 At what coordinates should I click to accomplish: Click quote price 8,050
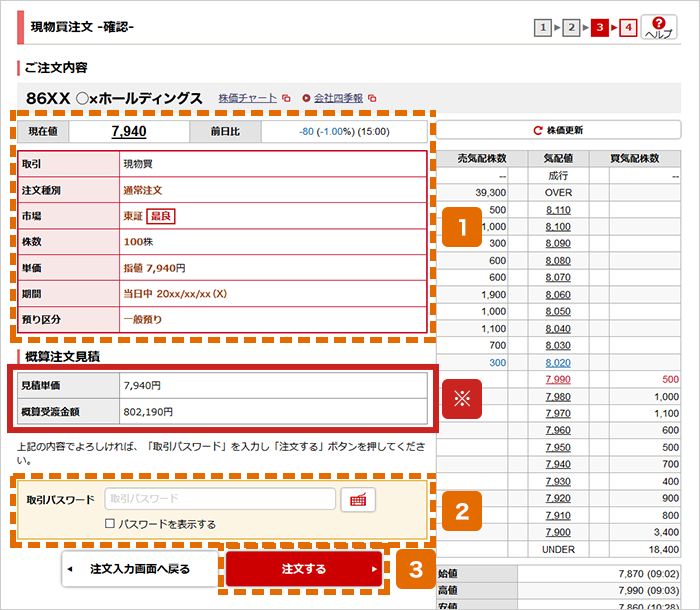(x=558, y=311)
